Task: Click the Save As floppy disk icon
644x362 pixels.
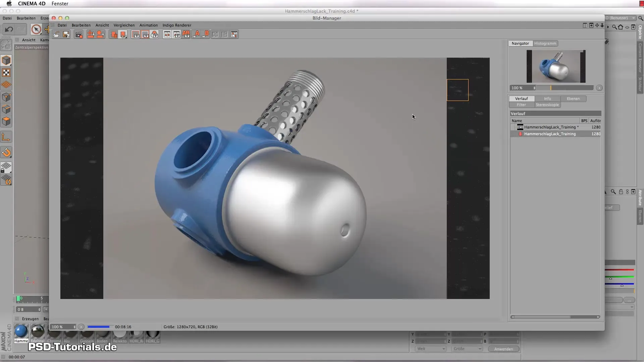Action: coord(66,35)
